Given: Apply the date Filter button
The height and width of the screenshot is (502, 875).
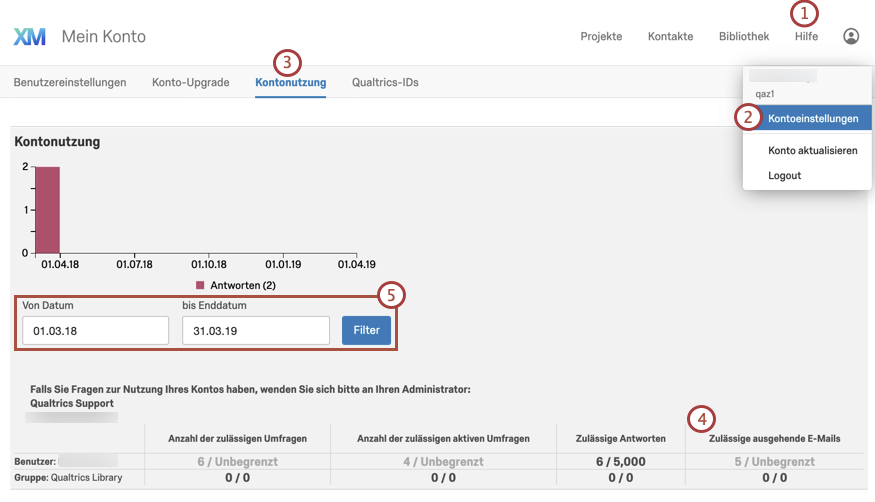Looking at the screenshot, I should [x=366, y=330].
